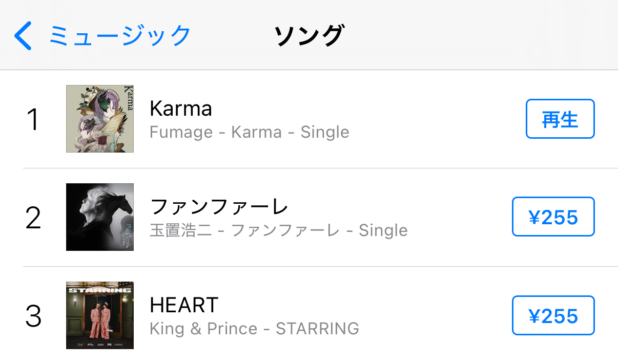Tap rank number 1

click(33, 119)
